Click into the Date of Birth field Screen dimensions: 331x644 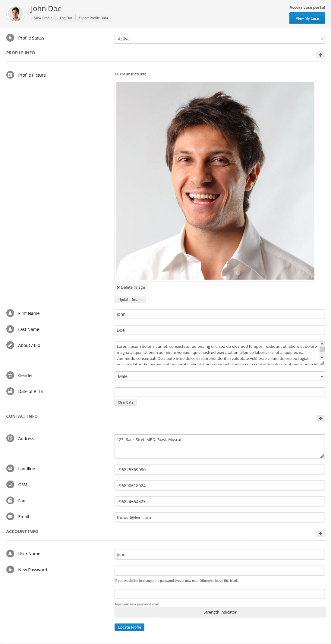coord(219,392)
